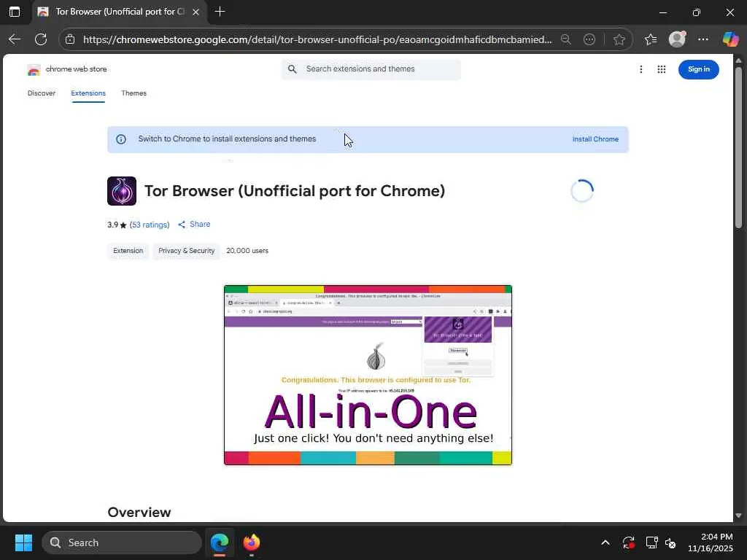Launch Copilot from the toolbar
Image resolution: width=747 pixels, height=560 pixels.
click(x=730, y=39)
